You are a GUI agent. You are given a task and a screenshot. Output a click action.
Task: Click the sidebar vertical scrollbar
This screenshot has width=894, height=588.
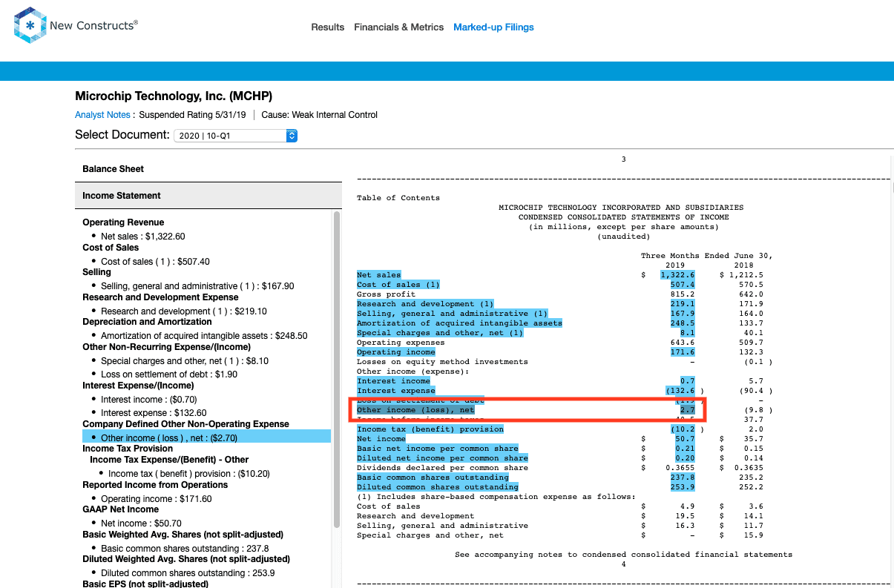point(337,371)
